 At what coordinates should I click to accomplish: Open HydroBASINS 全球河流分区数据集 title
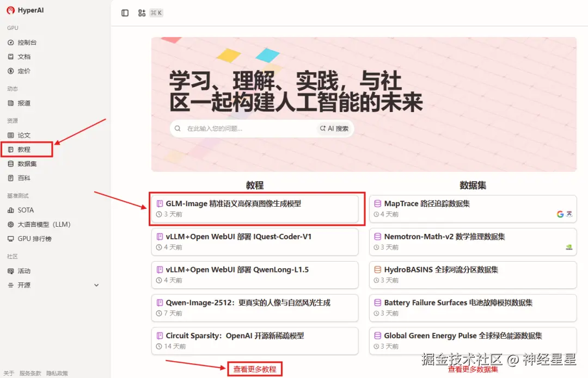(x=441, y=269)
